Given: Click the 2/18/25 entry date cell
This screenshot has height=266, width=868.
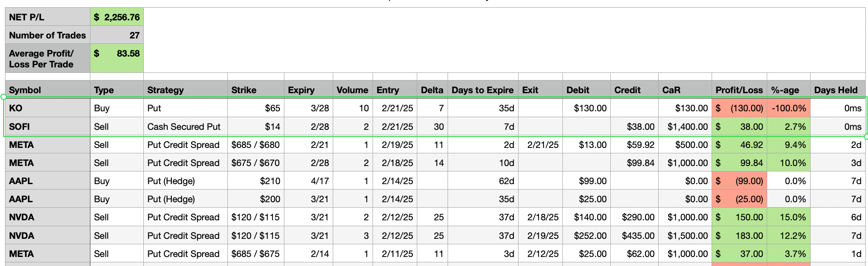Looking at the screenshot, I should coord(395,163).
